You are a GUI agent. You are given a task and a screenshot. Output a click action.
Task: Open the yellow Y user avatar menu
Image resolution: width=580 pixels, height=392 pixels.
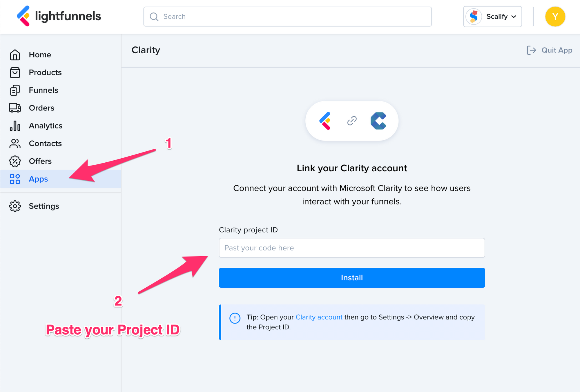click(555, 17)
